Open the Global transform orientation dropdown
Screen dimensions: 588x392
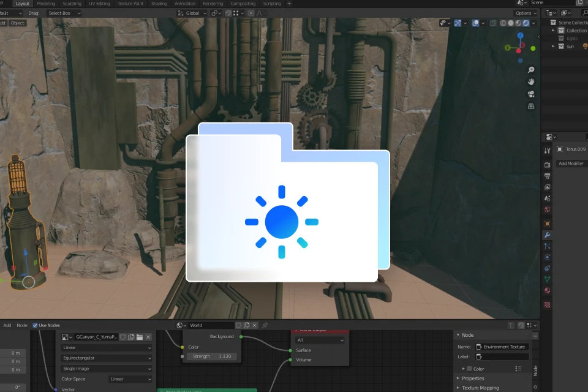pyautogui.click(x=192, y=13)
